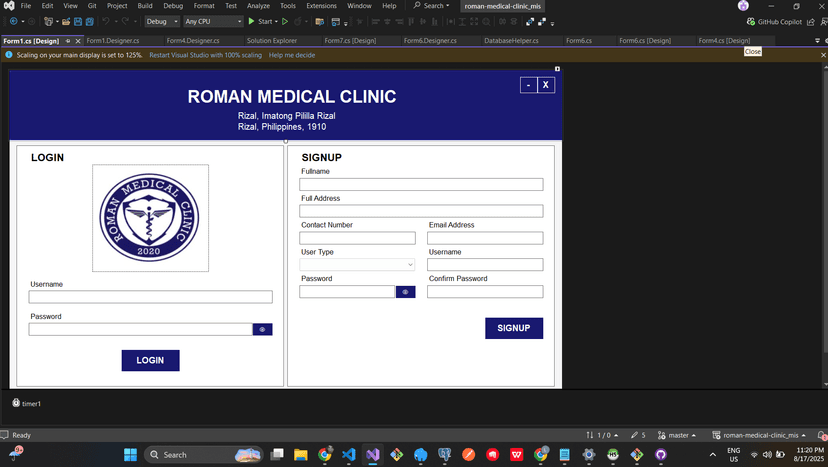Viewport: 828px width, 467px height.
Task: Click the New Project toolbar icon
Action: pos(48,22)
